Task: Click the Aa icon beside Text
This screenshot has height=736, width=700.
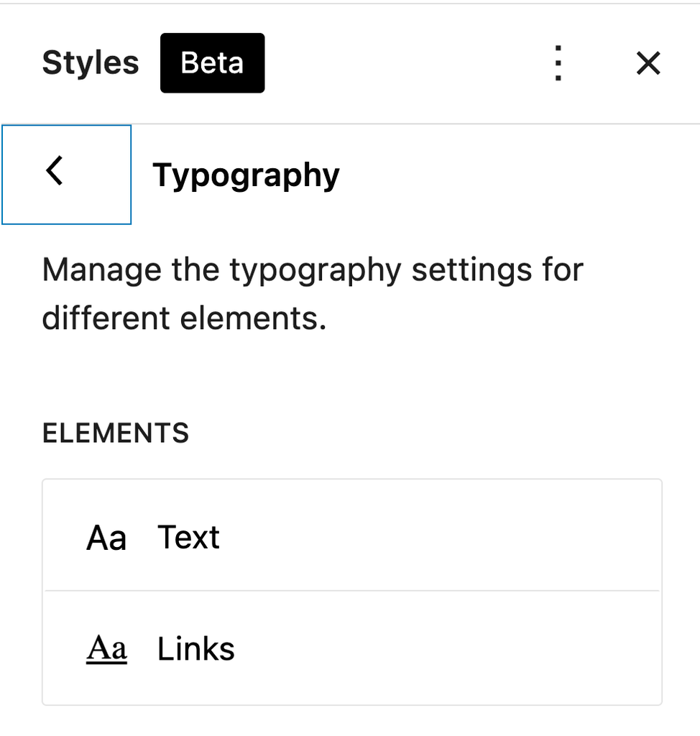Action: coord(106,538)
